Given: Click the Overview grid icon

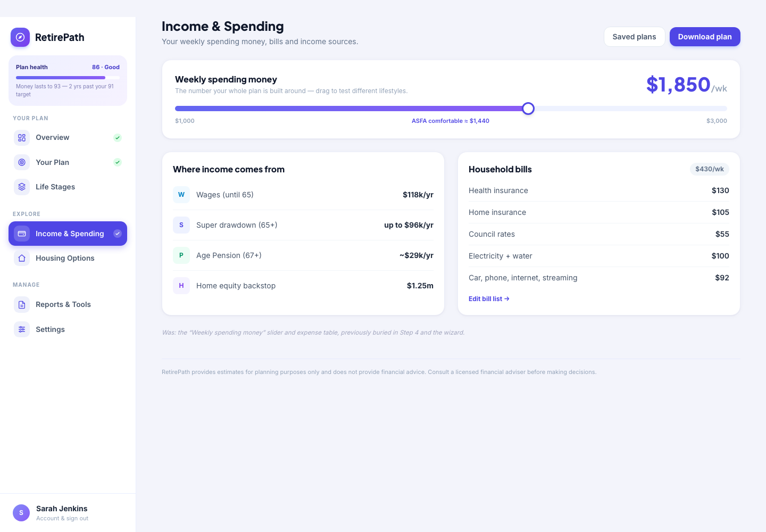Looking at the screenshot, I should point(22,138).
